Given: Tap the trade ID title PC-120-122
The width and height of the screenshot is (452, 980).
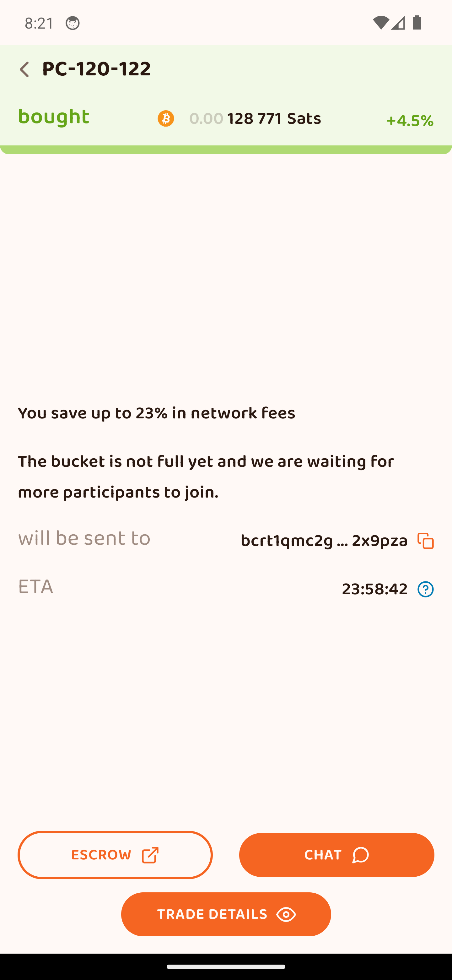Looking at the screenshot, I should [x=97, y=69].
